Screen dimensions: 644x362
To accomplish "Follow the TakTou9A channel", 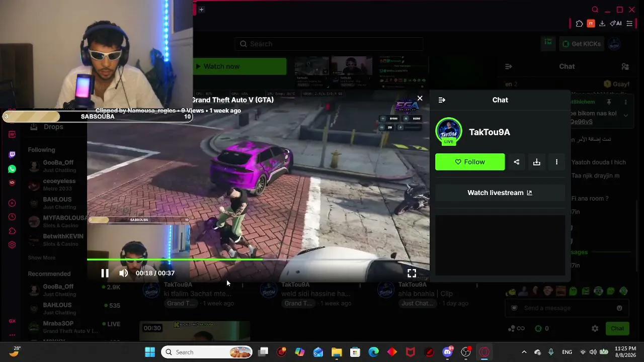I will (x=470, y=162).
